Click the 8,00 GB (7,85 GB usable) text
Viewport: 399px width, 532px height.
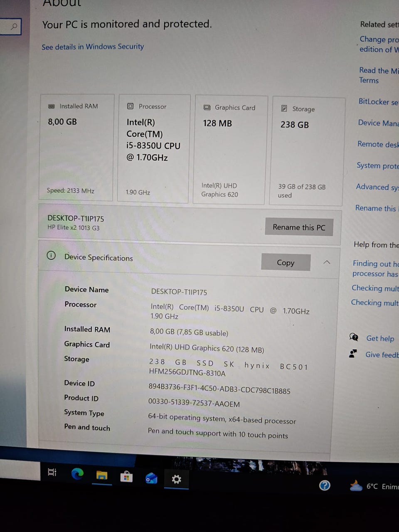189,332
